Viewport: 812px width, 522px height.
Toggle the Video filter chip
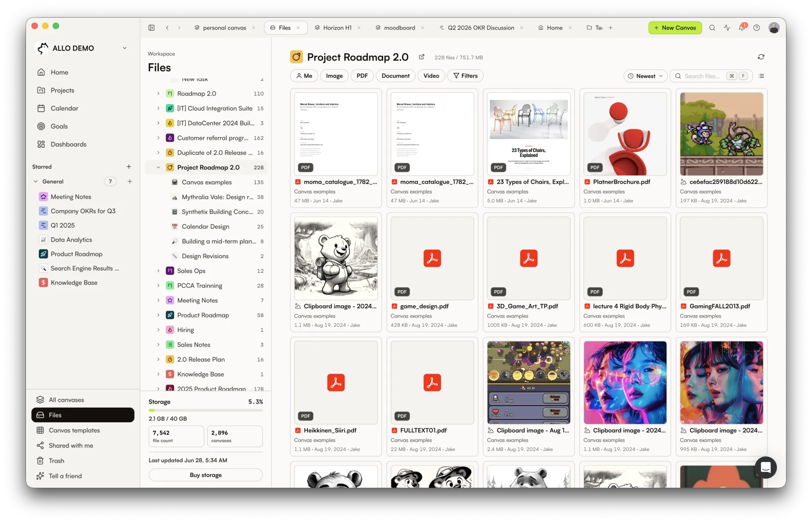coord(431,76)
